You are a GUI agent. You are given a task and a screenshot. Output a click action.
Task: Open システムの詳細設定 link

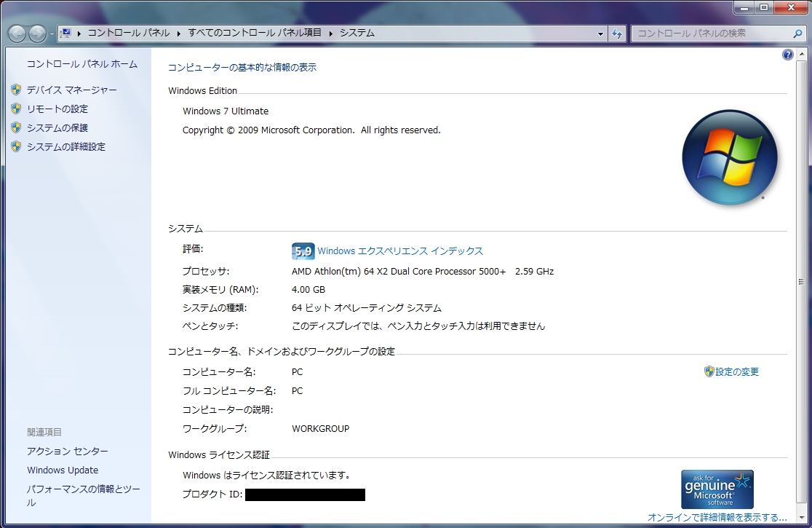65,147
